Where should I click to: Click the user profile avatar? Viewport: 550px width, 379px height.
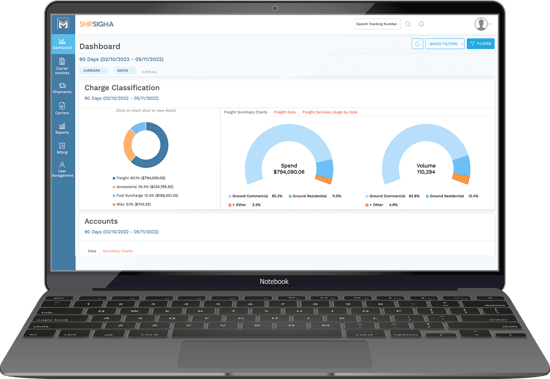pos(481,24)
